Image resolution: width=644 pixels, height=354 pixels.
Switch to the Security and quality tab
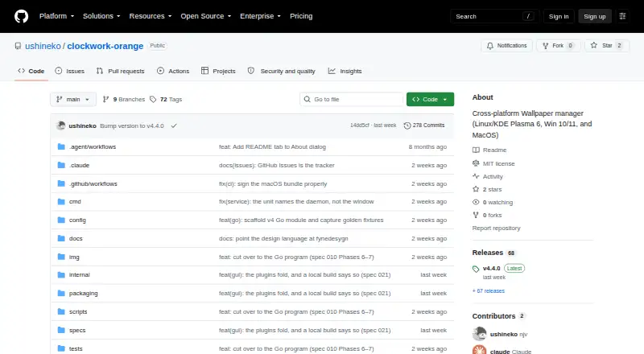(x=281, y=71)
